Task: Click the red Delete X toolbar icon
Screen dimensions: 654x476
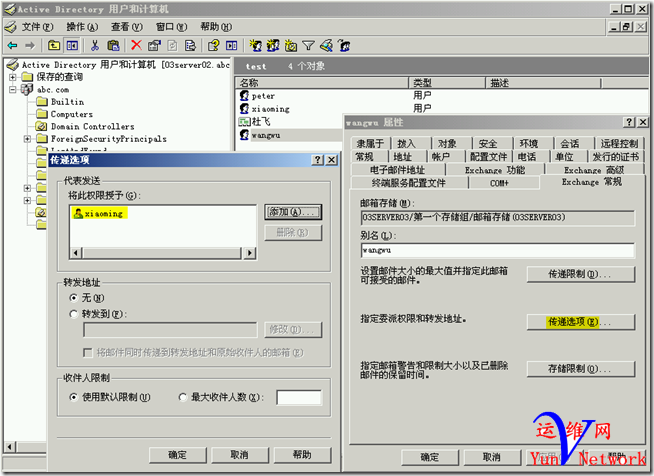Action: click(136, 45)
